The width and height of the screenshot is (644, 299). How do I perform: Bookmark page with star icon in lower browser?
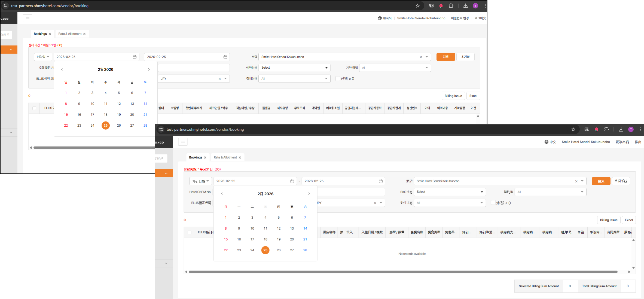(573, 129)
